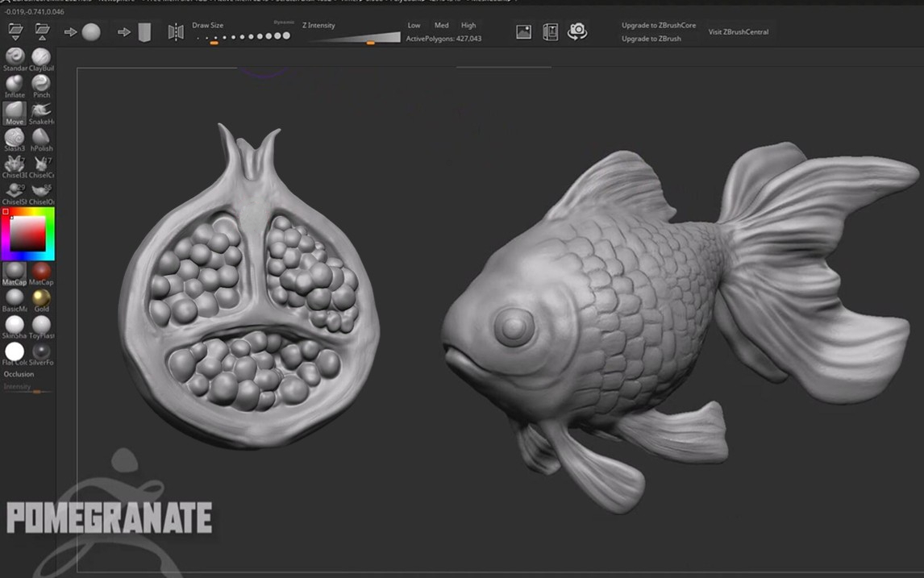Select the Slash3 brush
This screenshot has height=578, width=924.
point(14,137)
